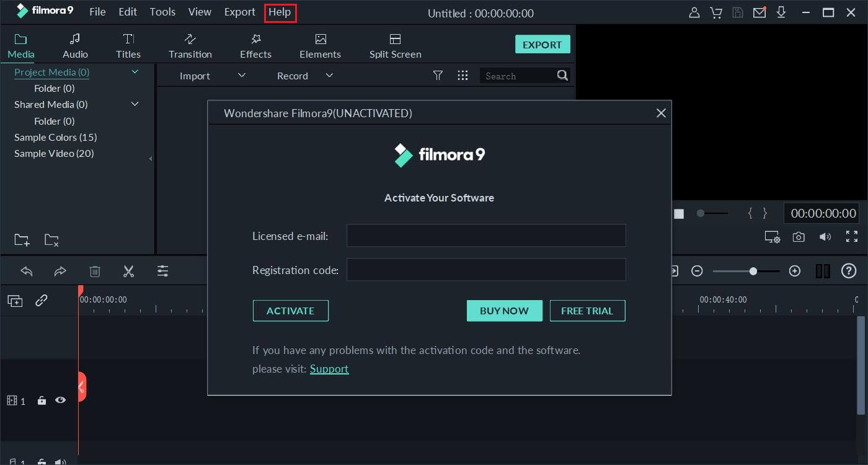Click the add new folder icon
The image size is (868, 465).
pyautogui.click(x=22, y=240)
